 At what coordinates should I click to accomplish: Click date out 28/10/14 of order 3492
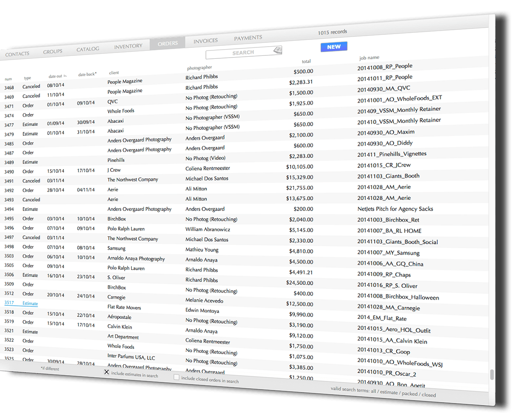(55, 190)
